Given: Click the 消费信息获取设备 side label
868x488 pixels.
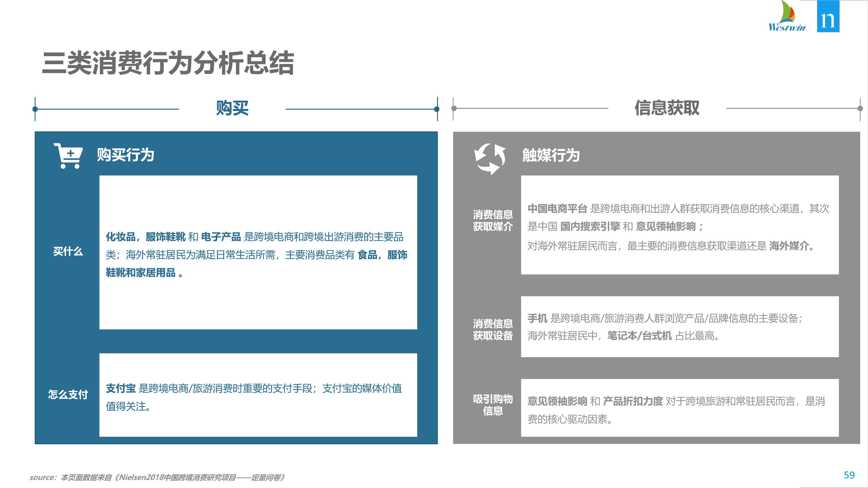Looking at the screenshot, I should tap(493, 329).
